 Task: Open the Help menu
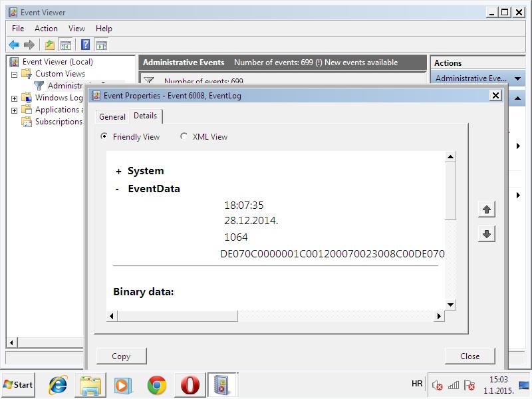tap(104, 29)
